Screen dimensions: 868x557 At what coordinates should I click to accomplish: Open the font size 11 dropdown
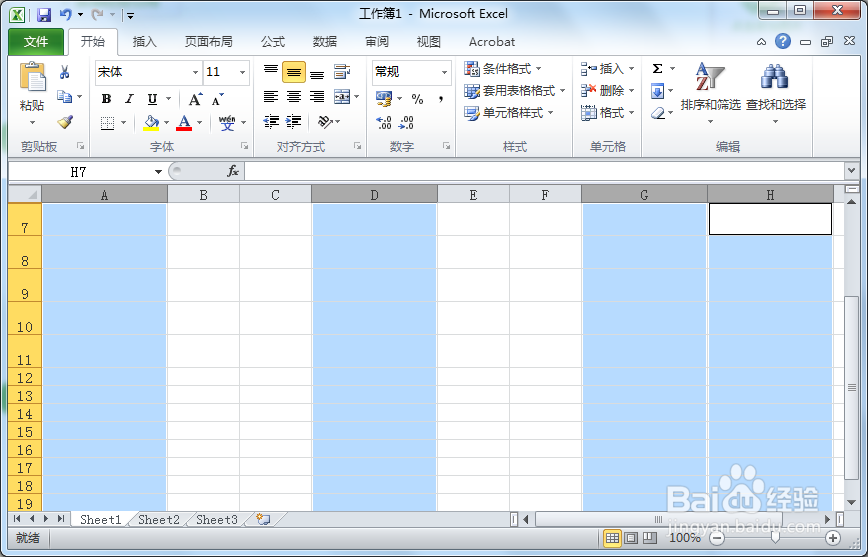(242, 73)
